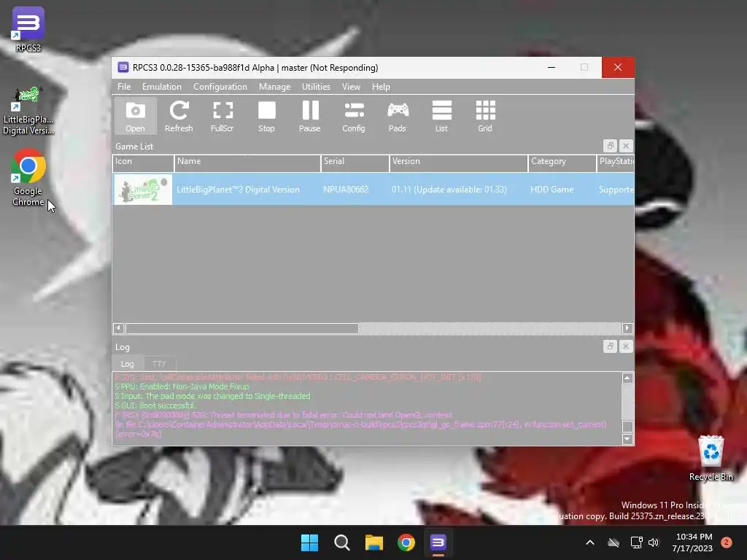Sort by the Category column header

point(562,163)
